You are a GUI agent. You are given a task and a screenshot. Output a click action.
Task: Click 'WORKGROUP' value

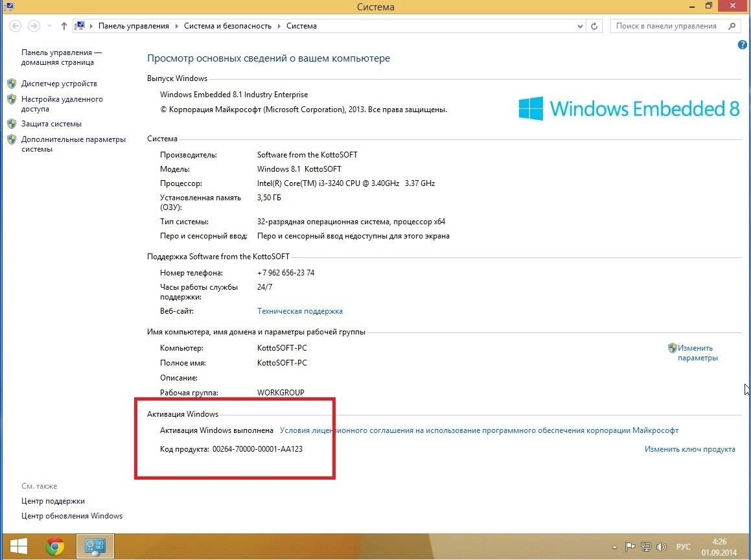tap(281, 392)
